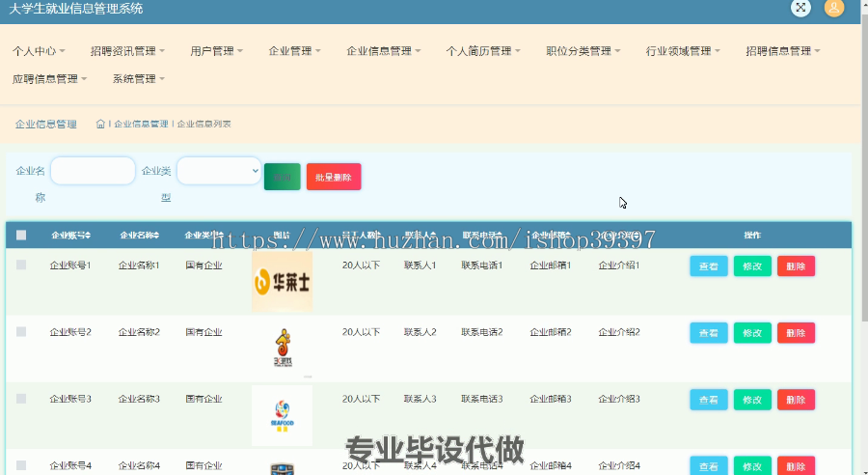Edit 企业账号3 with 修改 button
868x475 pixels.
[x=752, y=400]
